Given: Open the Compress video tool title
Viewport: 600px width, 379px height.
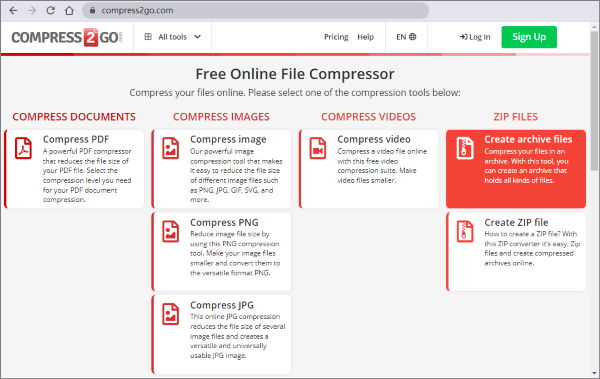Looking at the screenshot, I should click(x=374, y=139).
